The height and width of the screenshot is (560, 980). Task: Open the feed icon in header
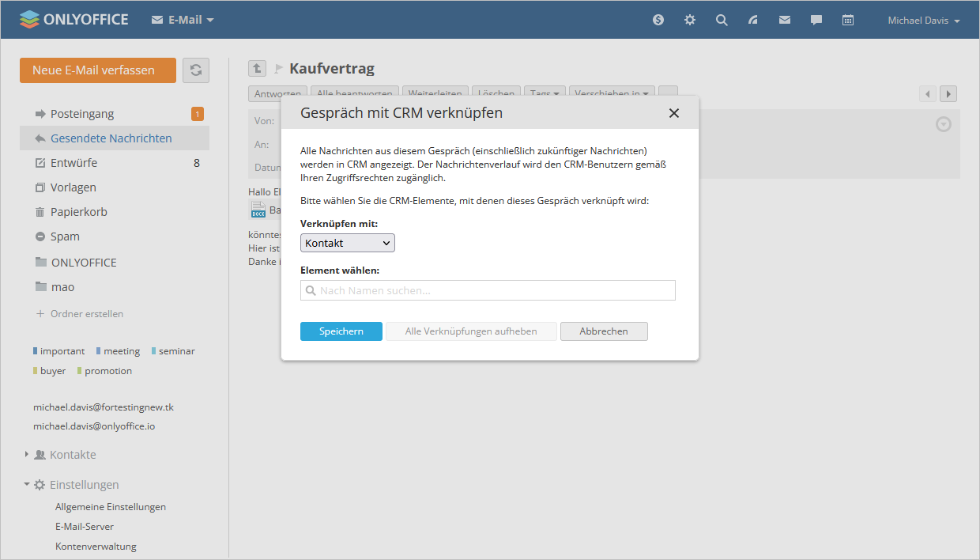tap(753, 20)
